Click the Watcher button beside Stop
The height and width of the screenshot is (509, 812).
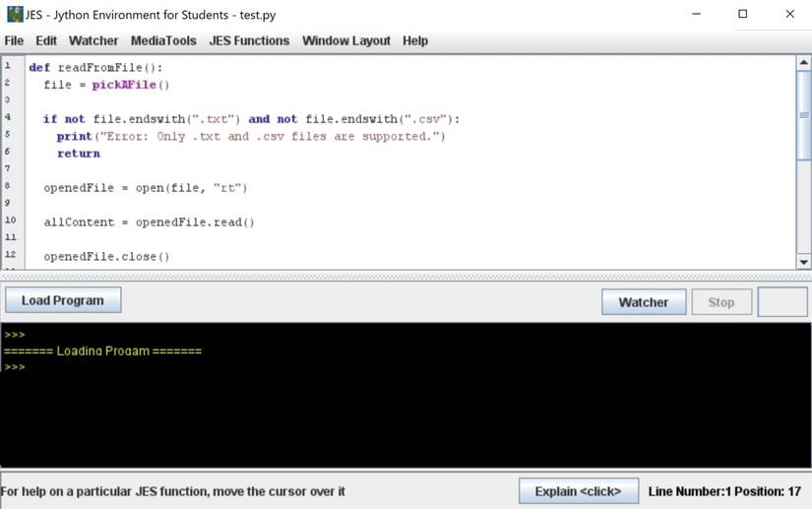(644, 302)
